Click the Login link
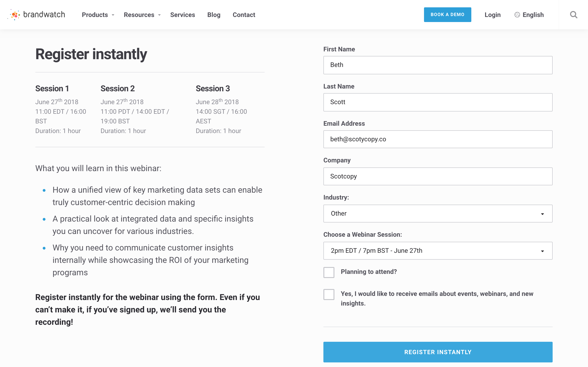 pos(492,15)
